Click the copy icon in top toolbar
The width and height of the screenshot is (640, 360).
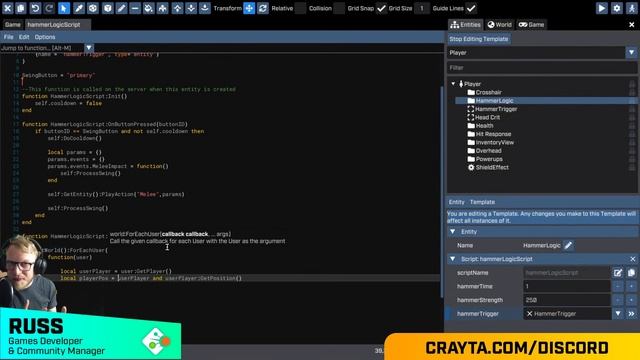21,8
